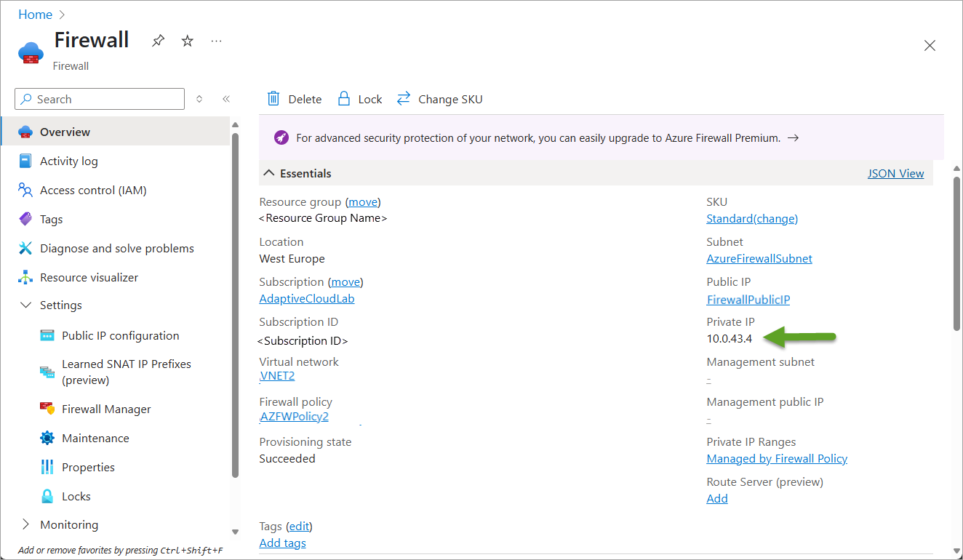
Task: Select the Private IP value 10.0.43.4
Action: click(x=730, y=338)
